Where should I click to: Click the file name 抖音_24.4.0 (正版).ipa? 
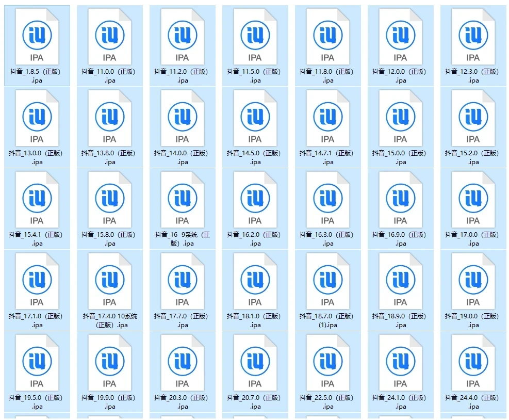pos(472,402)
